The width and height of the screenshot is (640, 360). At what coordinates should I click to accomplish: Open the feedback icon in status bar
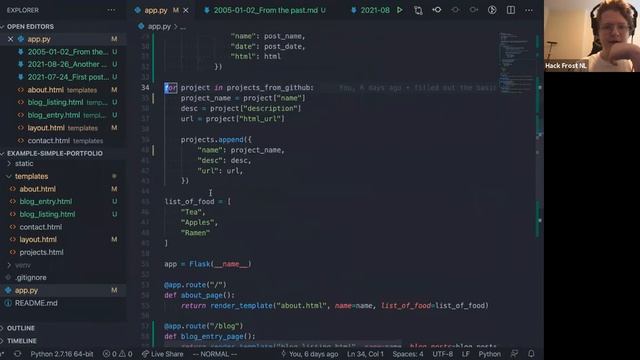coord(514,354)
